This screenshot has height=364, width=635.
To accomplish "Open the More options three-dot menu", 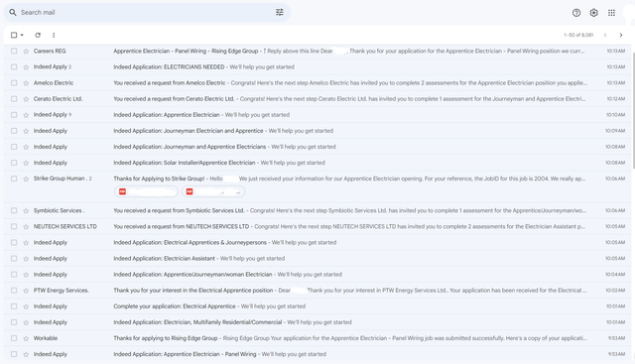I will click(54, 36).
